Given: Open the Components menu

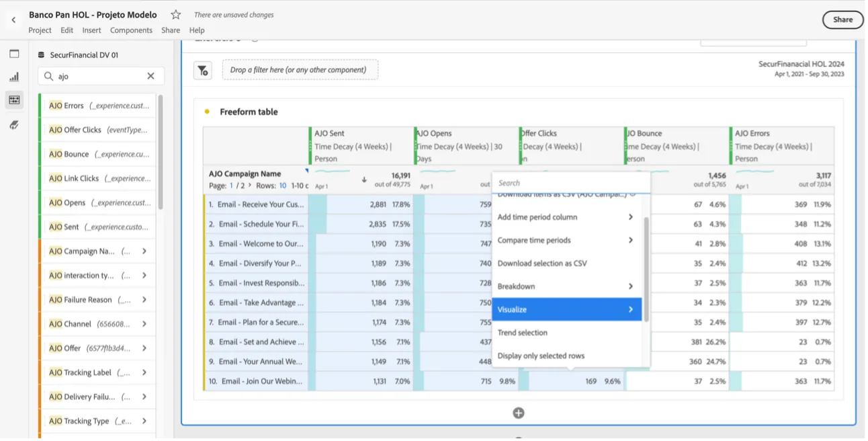Looking at the screenshot, I should tap(131, 30).
